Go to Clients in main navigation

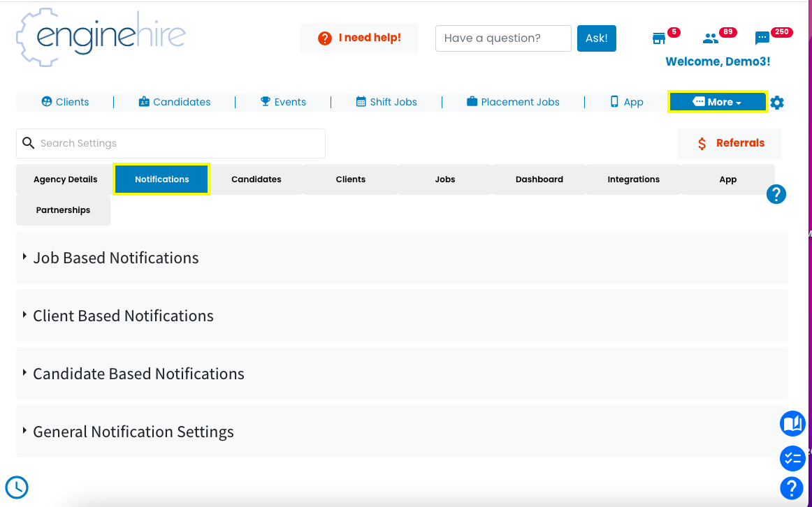[65, 102]
